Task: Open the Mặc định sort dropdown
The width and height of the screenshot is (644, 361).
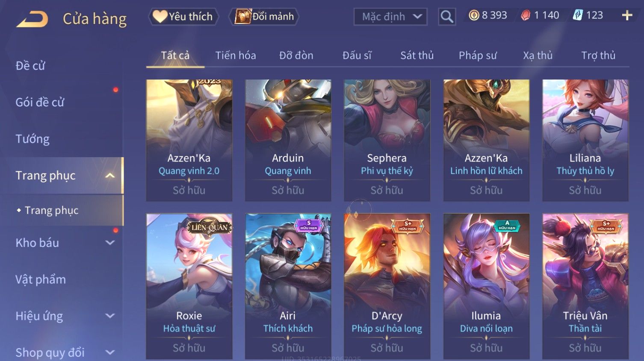Action: coord(390,17)
